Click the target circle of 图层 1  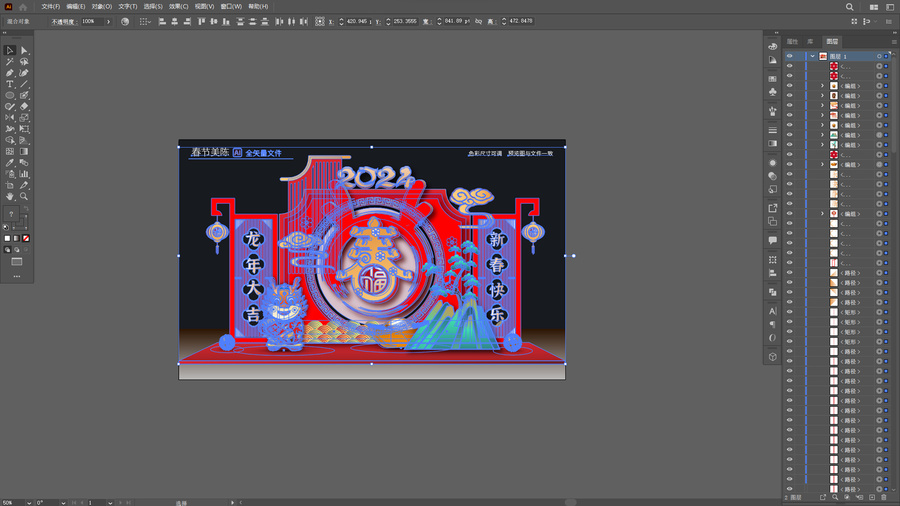(879, 56)
